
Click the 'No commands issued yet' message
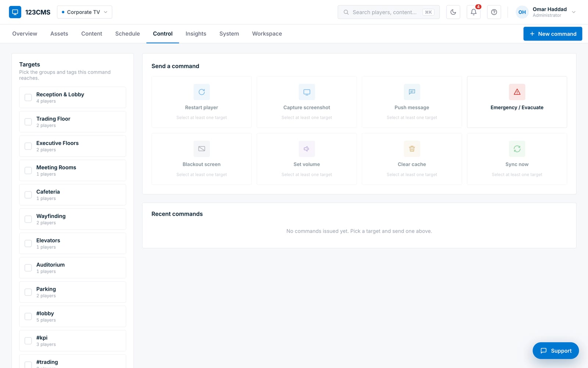[x=359, y=231]
